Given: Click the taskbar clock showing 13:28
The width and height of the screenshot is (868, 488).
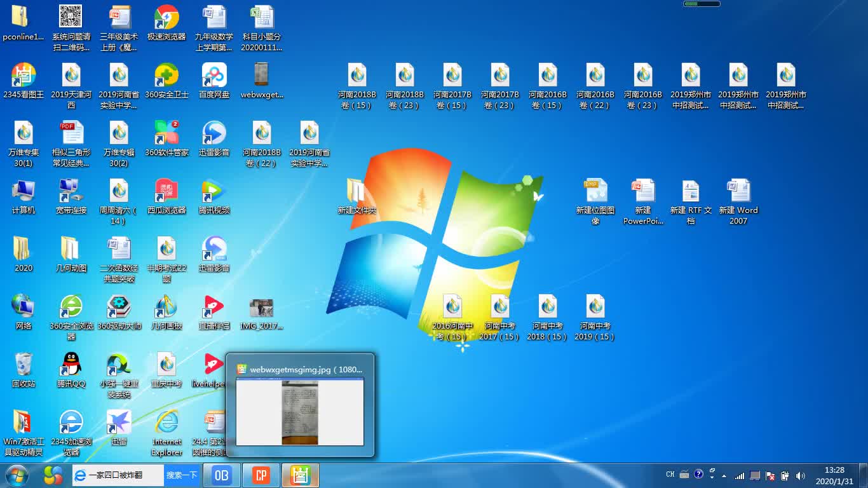Looking at the screenshot, I should pyautogui.click(x=834, y=475).
